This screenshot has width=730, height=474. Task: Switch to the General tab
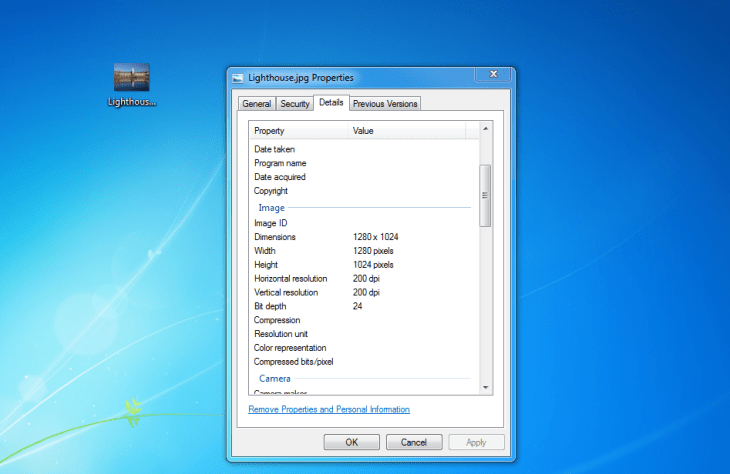click(x=256, y=104)
